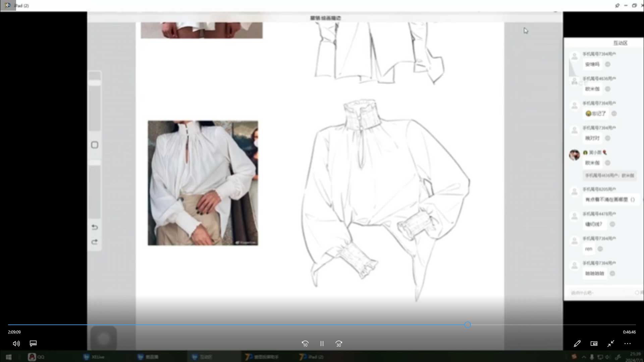
Task: Open subtitles and captions menu
Action: (x=33, y=344)
